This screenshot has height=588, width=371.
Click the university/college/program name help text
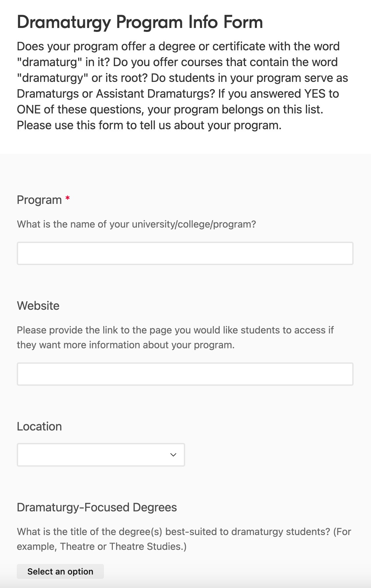136,224
